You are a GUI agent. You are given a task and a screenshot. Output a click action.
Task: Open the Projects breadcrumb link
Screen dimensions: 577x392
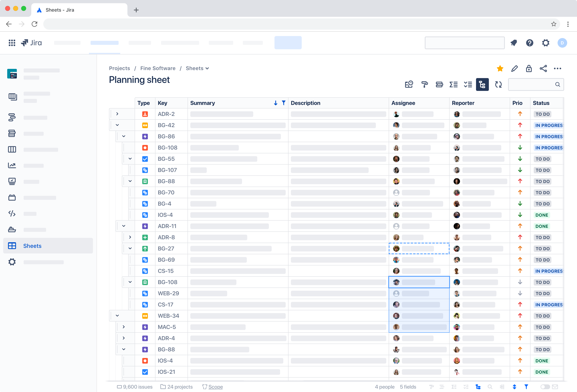pos(119,68)
